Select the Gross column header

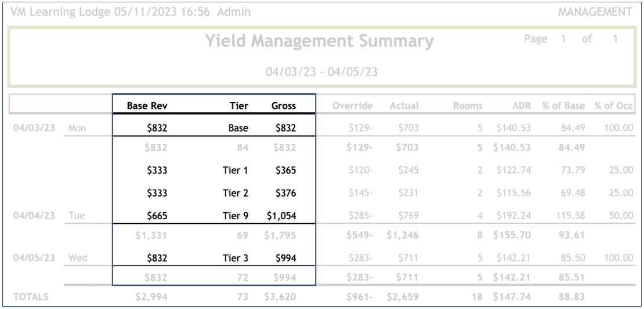pos(284,106)
